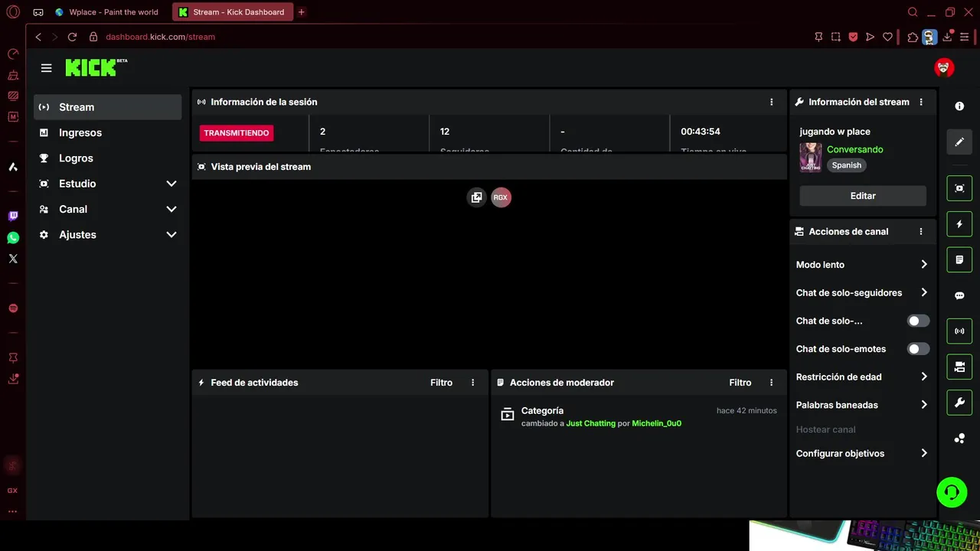Open Chat de solo-seguidores options arrow
The image size is (980, 551).
924,292
